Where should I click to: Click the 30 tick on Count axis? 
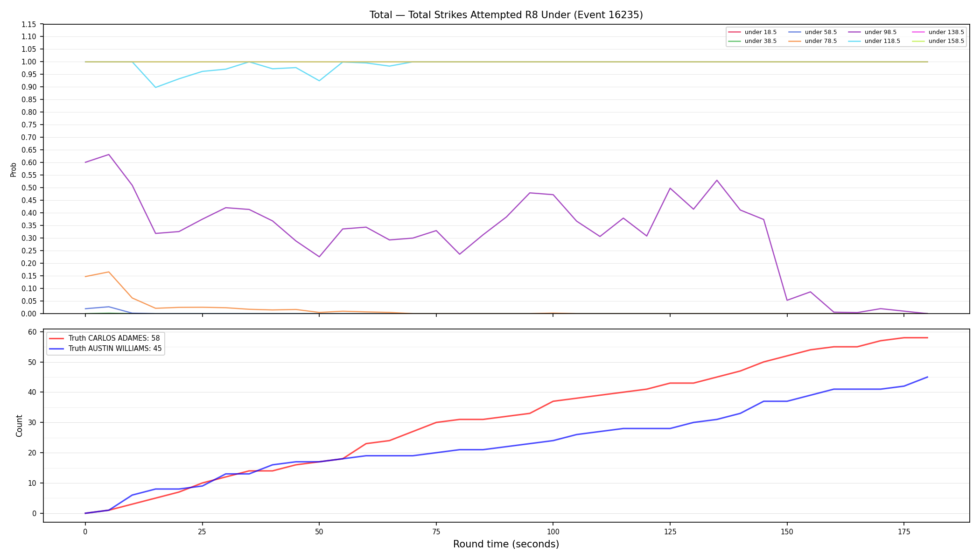coord(32,422)
